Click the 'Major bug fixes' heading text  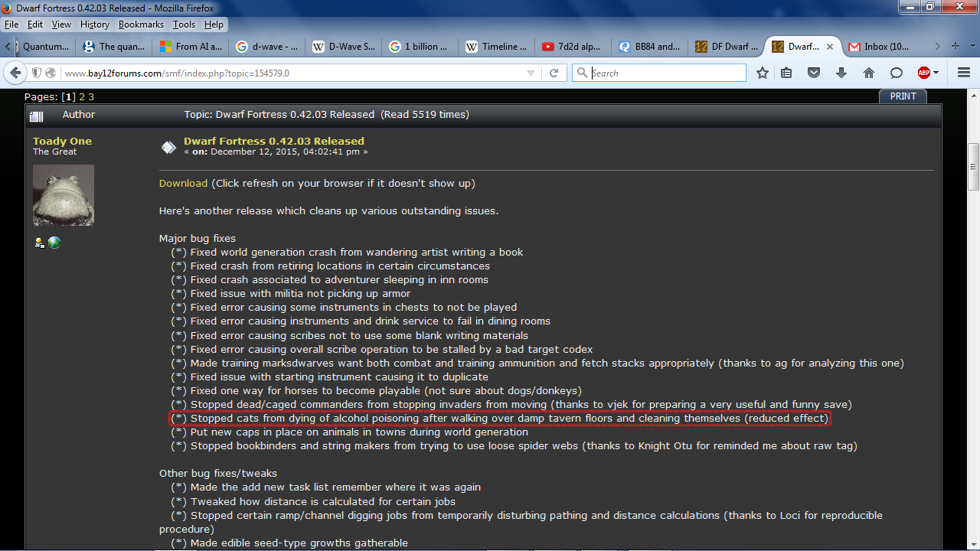click(x=198, y=238)
